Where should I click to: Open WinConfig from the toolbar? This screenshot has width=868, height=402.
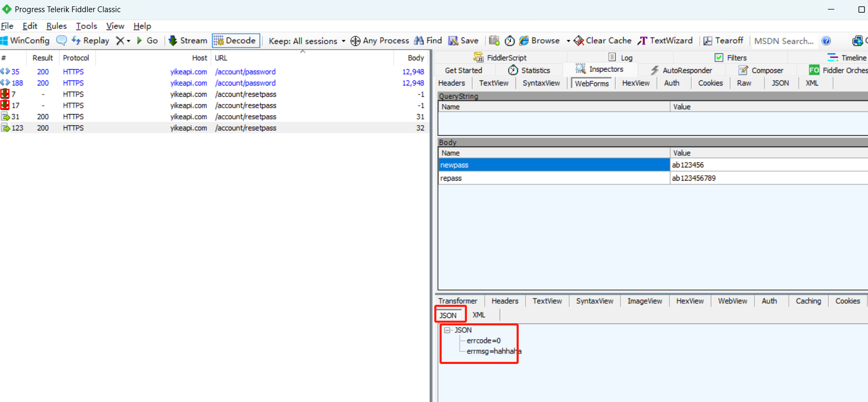[x=25, y=41]
